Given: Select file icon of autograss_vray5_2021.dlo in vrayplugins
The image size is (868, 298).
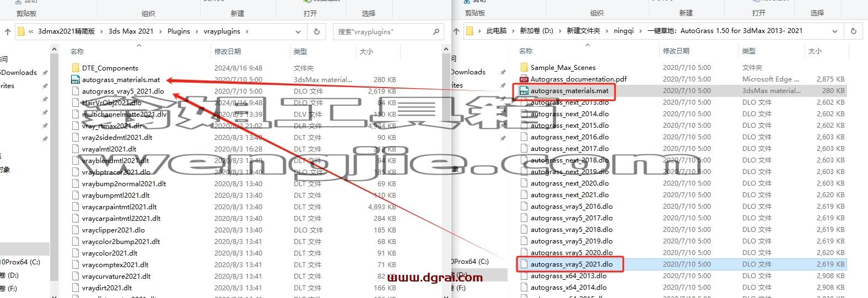Looking at the screenshot, I should click(76, 91).
